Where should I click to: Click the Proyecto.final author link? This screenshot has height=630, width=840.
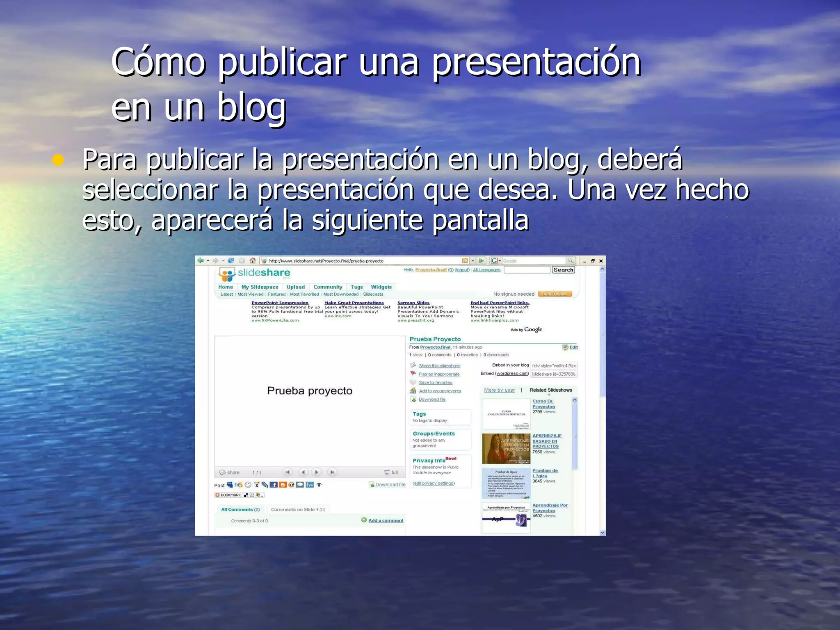[x=435, y=347]
